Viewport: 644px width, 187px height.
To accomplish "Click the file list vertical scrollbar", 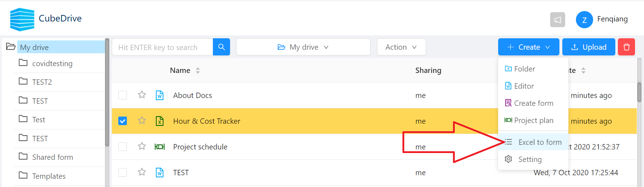I will coord(639,92).
